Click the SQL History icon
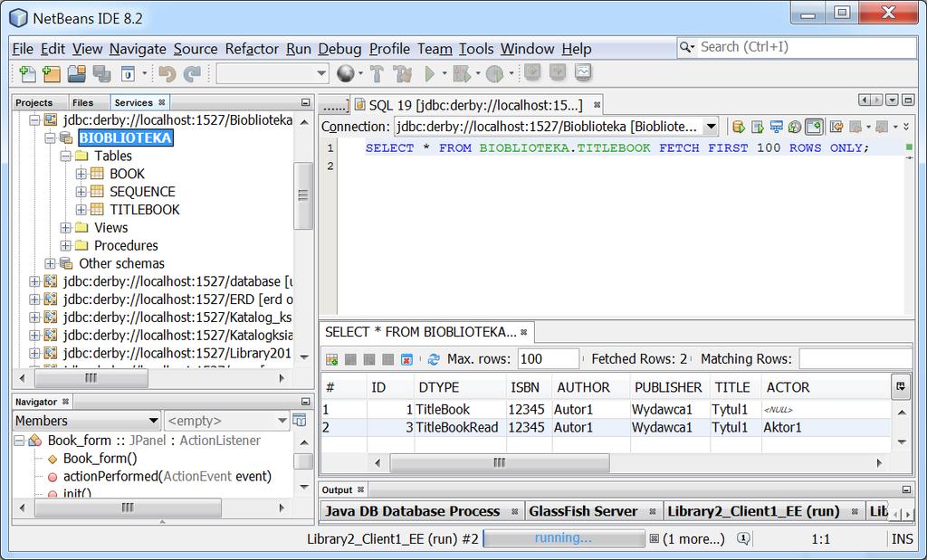 click(x=795, y=127)
